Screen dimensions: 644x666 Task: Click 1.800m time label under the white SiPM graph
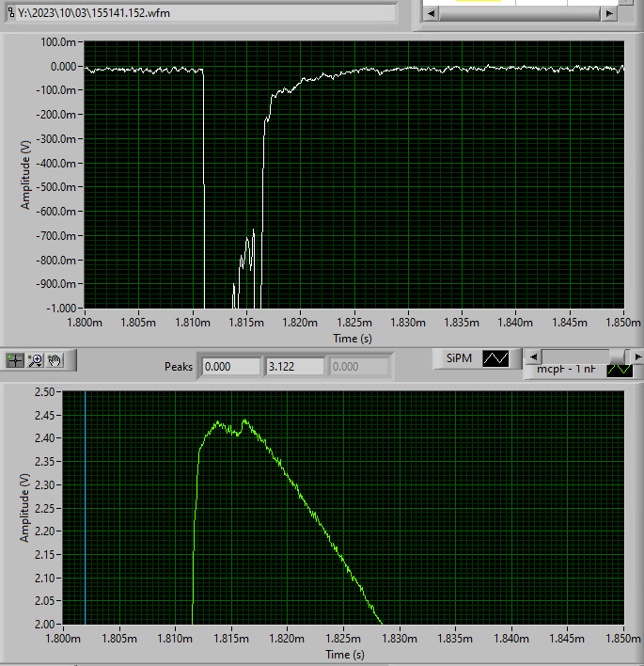[x=85, y=323]
